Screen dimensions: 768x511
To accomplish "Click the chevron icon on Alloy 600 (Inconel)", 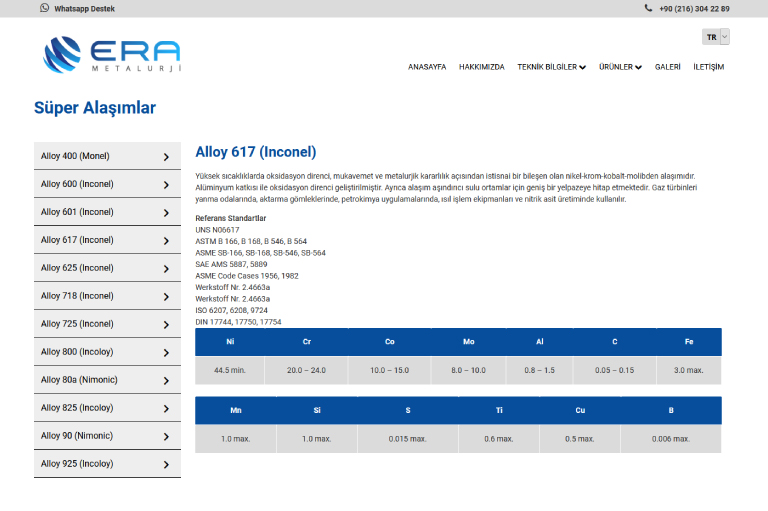I will point(166,185).
